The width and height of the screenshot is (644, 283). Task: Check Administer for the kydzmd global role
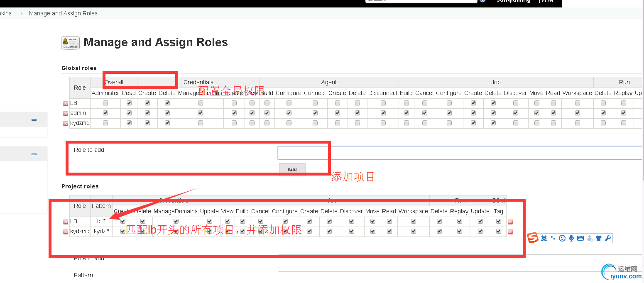[x=105, y=123]
